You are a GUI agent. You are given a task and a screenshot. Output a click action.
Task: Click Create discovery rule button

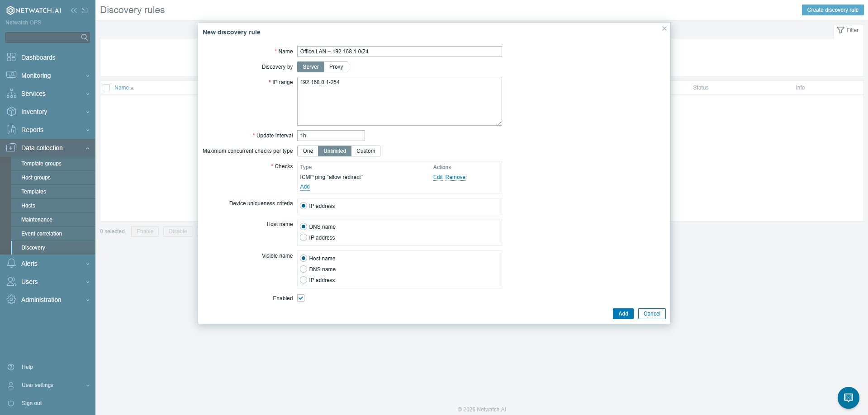[833, 10]
